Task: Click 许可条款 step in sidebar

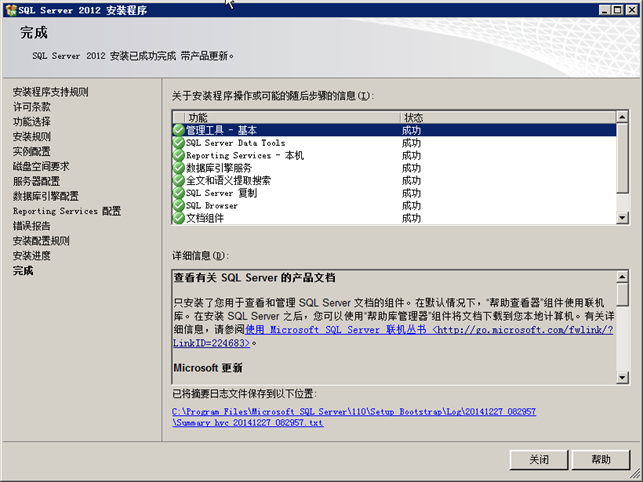Action: [32, 107]
